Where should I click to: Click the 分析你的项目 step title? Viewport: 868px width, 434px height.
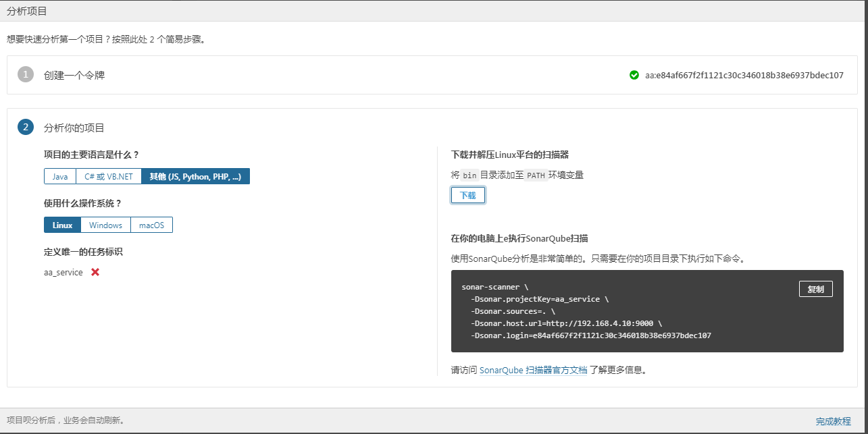pos(74,128)
